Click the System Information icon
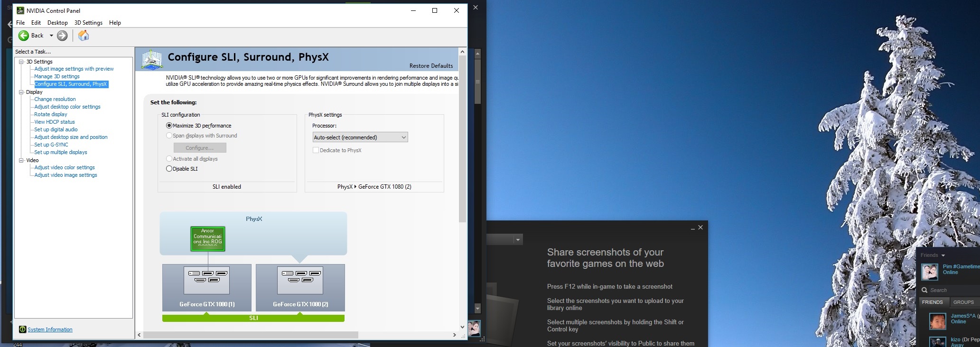The width and height of the screenshot is (980, 347). tap(22, 329)
